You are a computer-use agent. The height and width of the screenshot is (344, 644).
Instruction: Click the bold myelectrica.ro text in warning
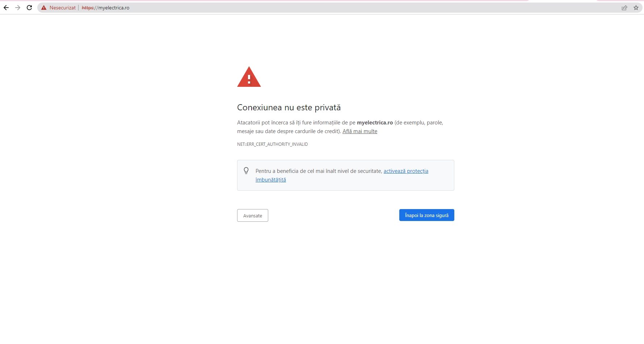[x=375, y=123]
